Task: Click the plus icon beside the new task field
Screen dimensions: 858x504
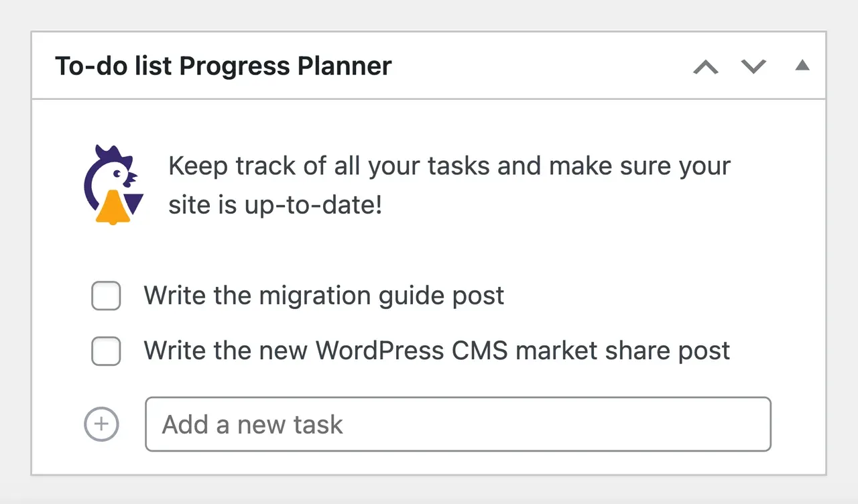Action: (x=101, y=424)
